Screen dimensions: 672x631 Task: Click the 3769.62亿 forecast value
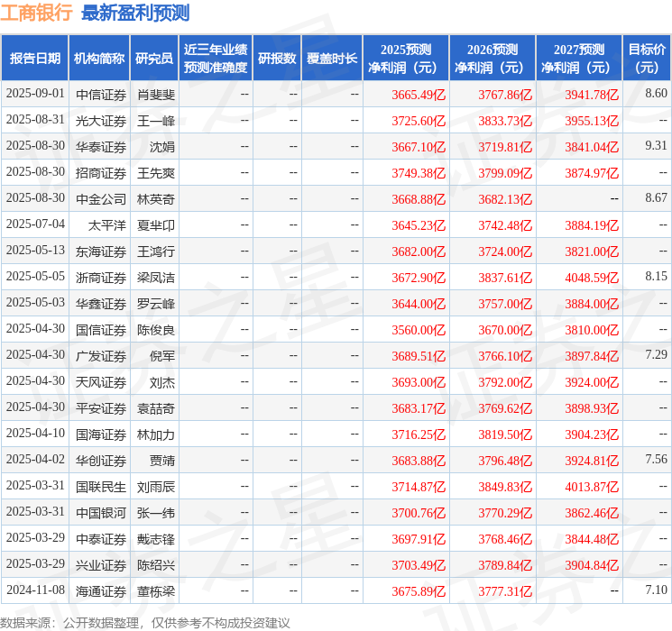[505, 408]
